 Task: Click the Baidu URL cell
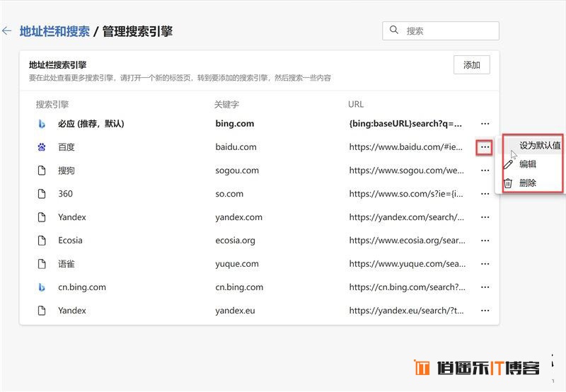(x=405, y=147)
